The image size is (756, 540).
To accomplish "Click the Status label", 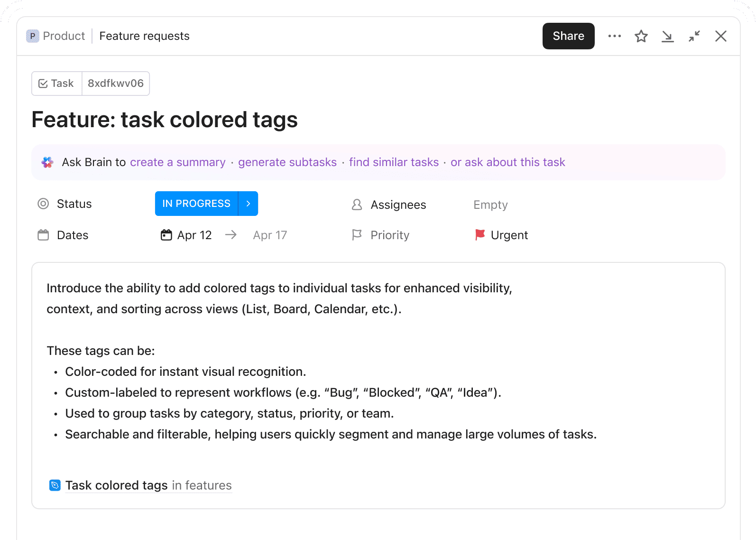I will click(74, 204).
